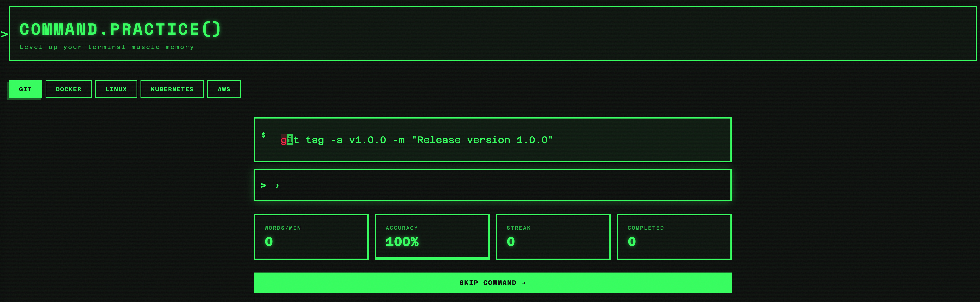
Task: Skip the current command
Action: pos(492,283)
